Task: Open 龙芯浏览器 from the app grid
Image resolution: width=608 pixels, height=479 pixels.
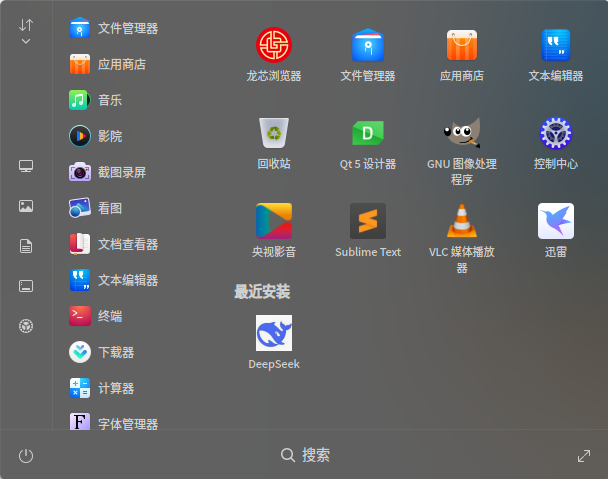Action: pos(274,54)
